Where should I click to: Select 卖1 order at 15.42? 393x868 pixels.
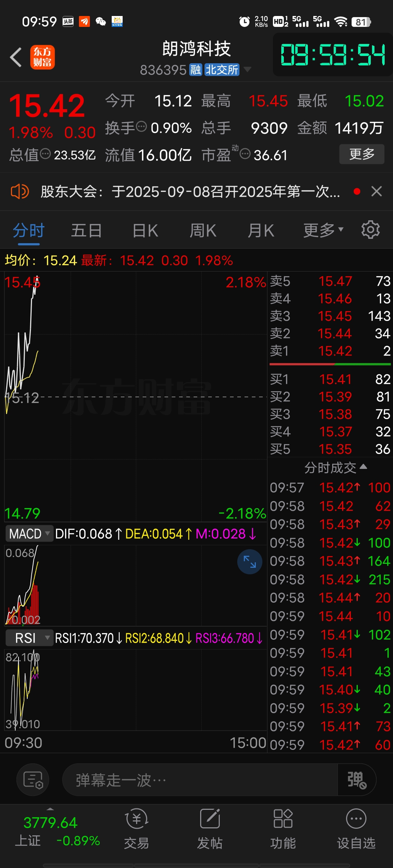point(330,351)
